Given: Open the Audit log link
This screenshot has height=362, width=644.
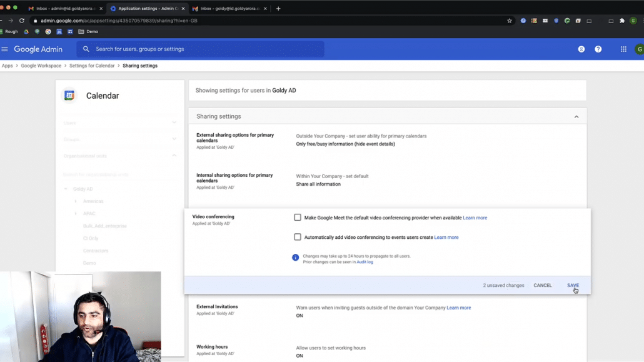Looking at the screenshot, I should click(365, 262).
